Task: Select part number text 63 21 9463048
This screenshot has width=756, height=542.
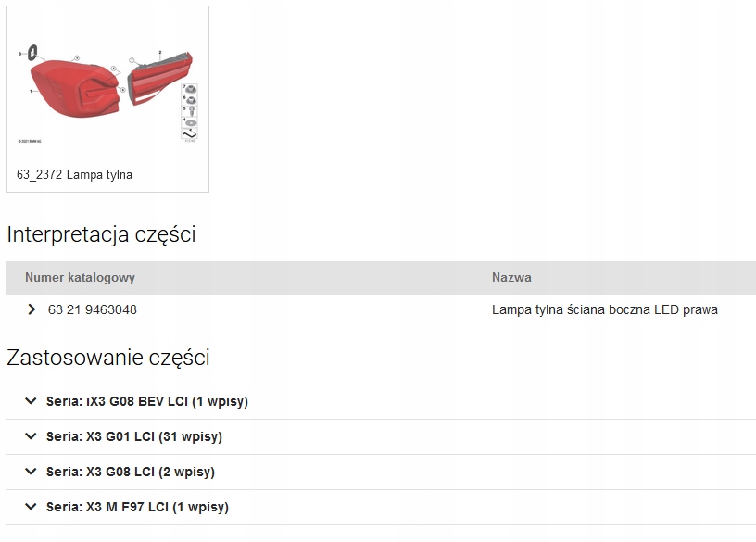Action: click(x=92, y=309)
